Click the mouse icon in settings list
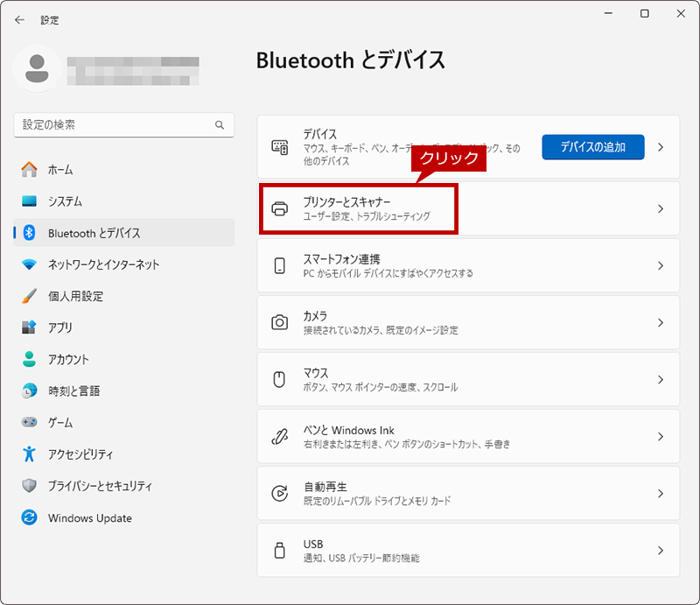Viewport: 700px width, 605px height. coord(280,379)
